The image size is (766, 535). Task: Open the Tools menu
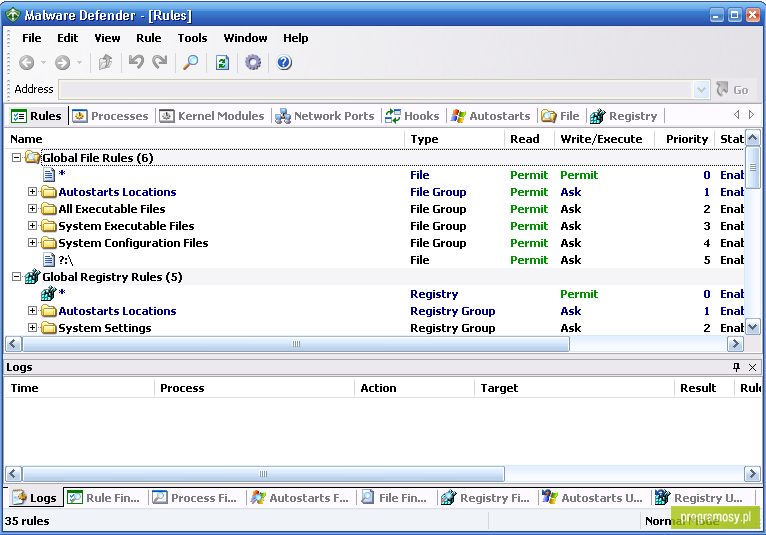click(192, 38)
